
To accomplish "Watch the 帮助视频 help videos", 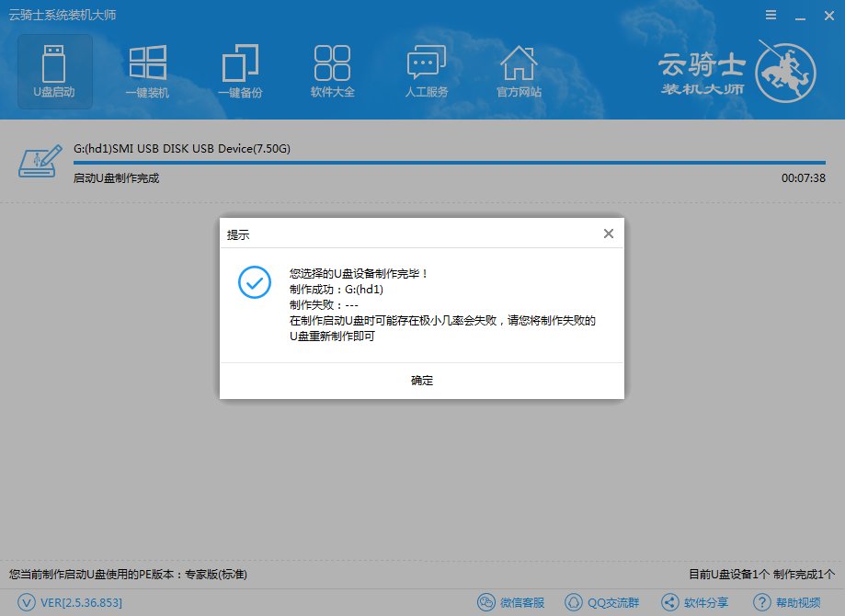I will click(x=786, y=602).
